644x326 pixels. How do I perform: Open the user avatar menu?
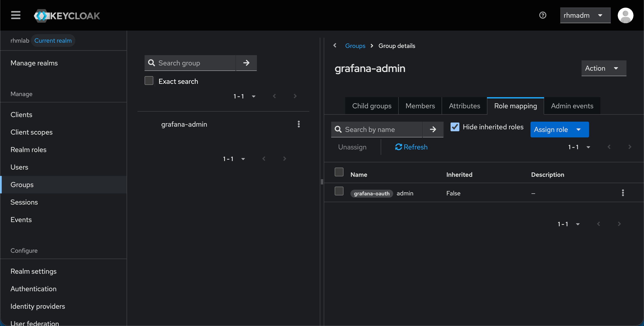626,15
